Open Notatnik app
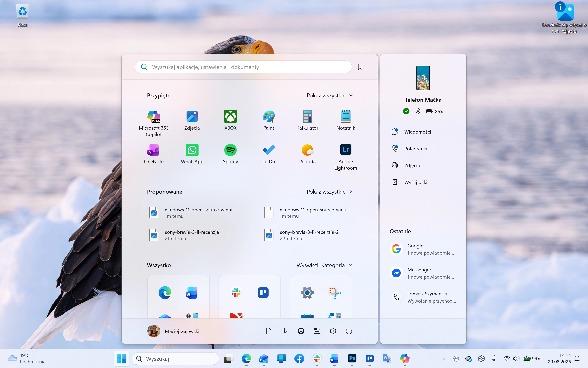The width and height of the screenshot is (588, 368). (346, 120)
